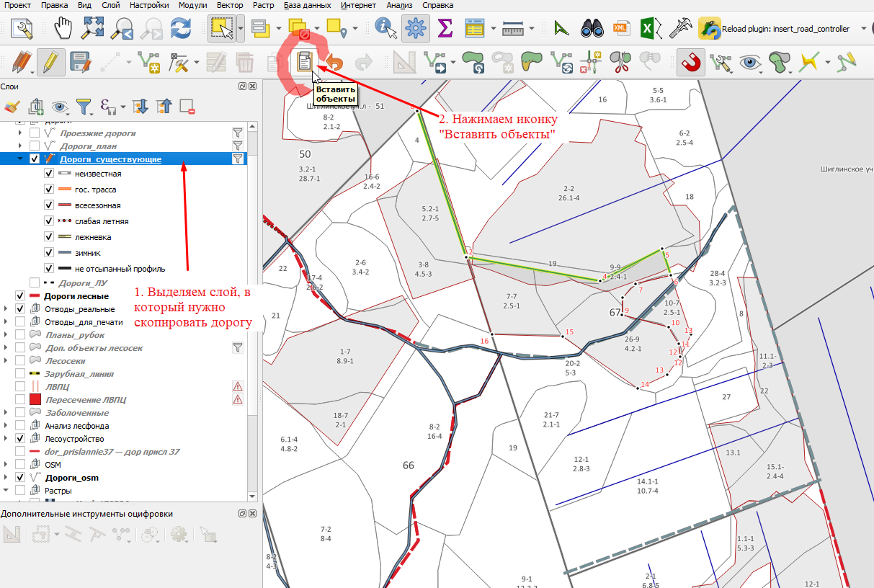The width and height of the screenshot is (874, 588).
Task: Open the Проект menu
Action: coord(18,5)
